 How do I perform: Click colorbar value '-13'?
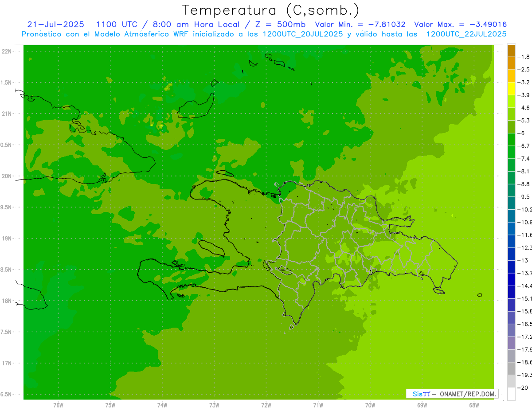523,261
